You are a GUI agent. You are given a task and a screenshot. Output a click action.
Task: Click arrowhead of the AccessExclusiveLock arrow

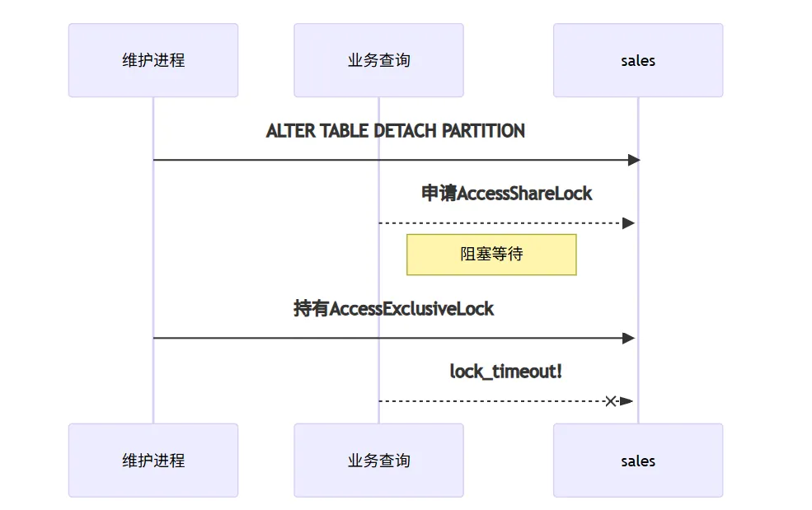pyautogui.click(x=629, y=338)
